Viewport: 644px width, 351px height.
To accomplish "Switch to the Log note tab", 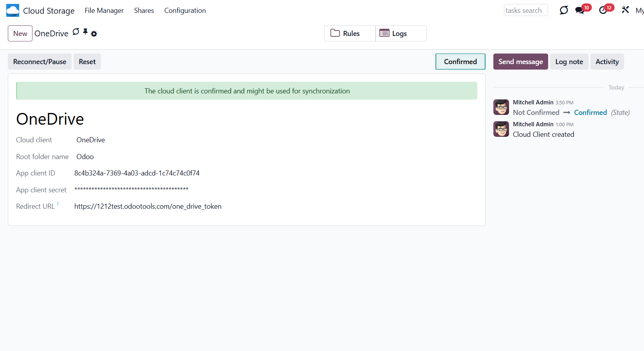I will [568, 62].
